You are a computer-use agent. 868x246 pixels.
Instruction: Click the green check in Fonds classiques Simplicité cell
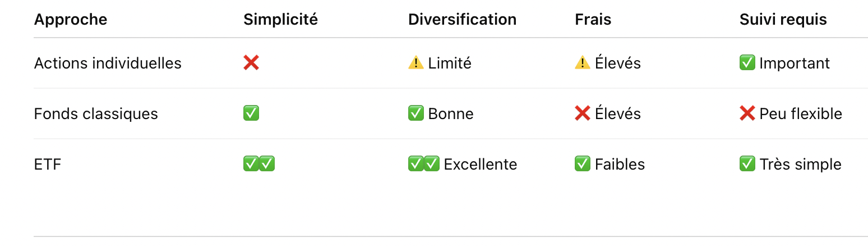(251, 113)
